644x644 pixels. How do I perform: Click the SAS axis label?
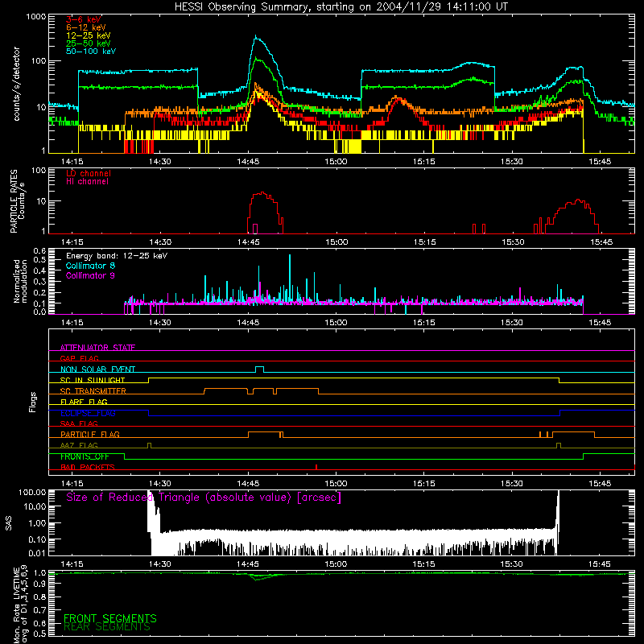point(8,523)
